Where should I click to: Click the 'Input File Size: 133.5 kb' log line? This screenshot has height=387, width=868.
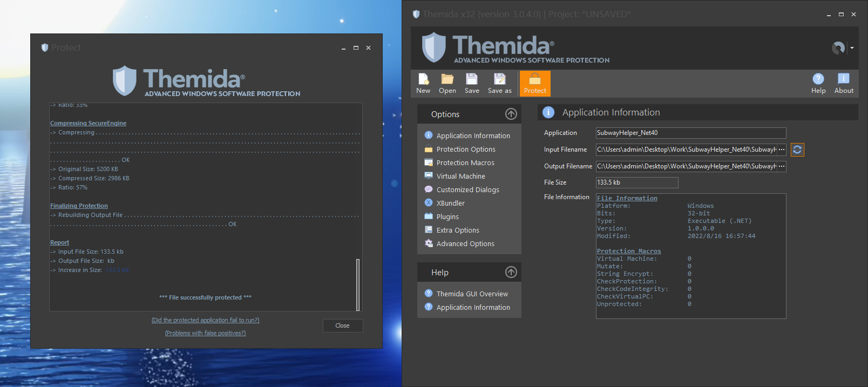pyautogui.click(x=87, y=252)
